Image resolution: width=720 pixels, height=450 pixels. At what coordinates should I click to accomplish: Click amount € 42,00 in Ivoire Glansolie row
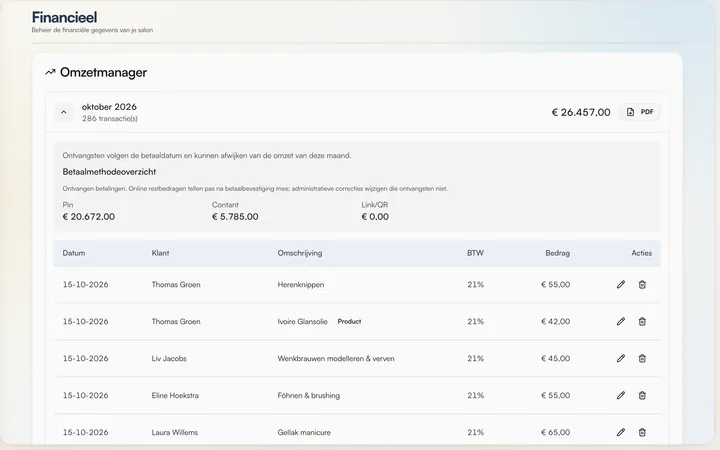[556, 321]
